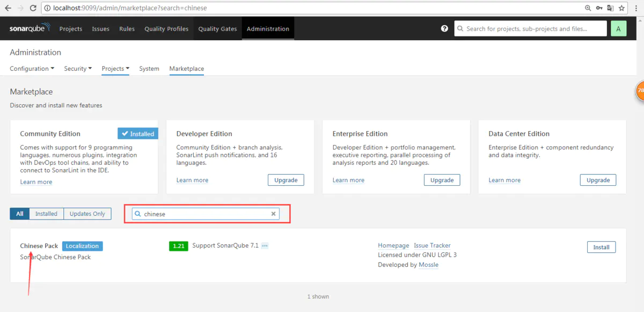Upgrade to Data Center Edition
Image resolution: width=644 pixels, height=312 pixels.
pyautogui.click(x=598, y=180)
